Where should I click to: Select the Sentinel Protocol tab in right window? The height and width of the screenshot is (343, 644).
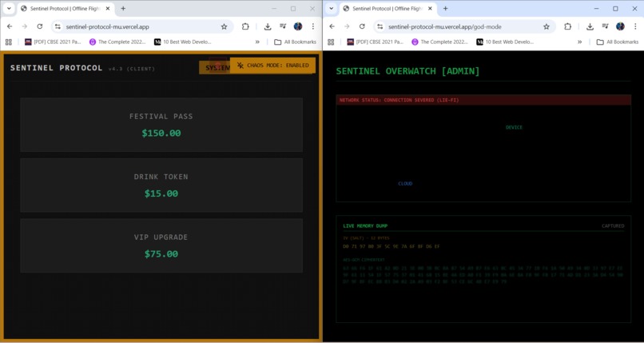(x=388, y=8)
